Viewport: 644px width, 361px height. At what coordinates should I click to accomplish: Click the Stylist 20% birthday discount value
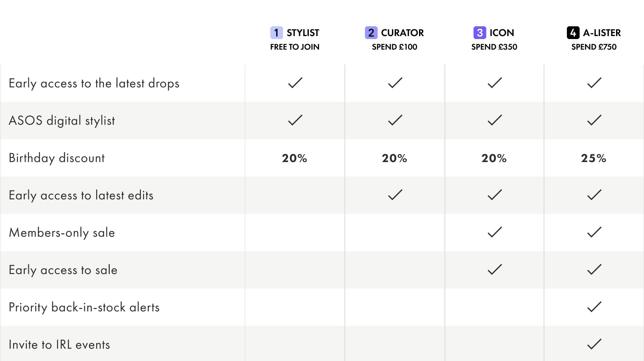click(294, 158)
